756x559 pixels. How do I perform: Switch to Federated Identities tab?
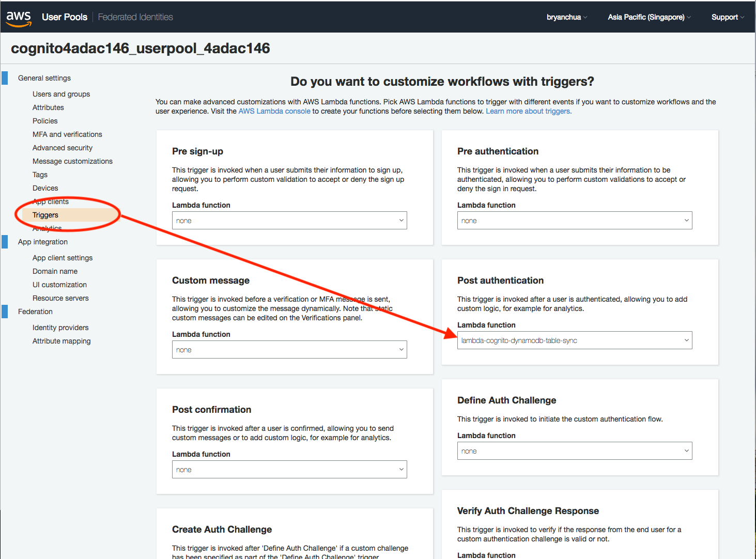coord(135,17)
